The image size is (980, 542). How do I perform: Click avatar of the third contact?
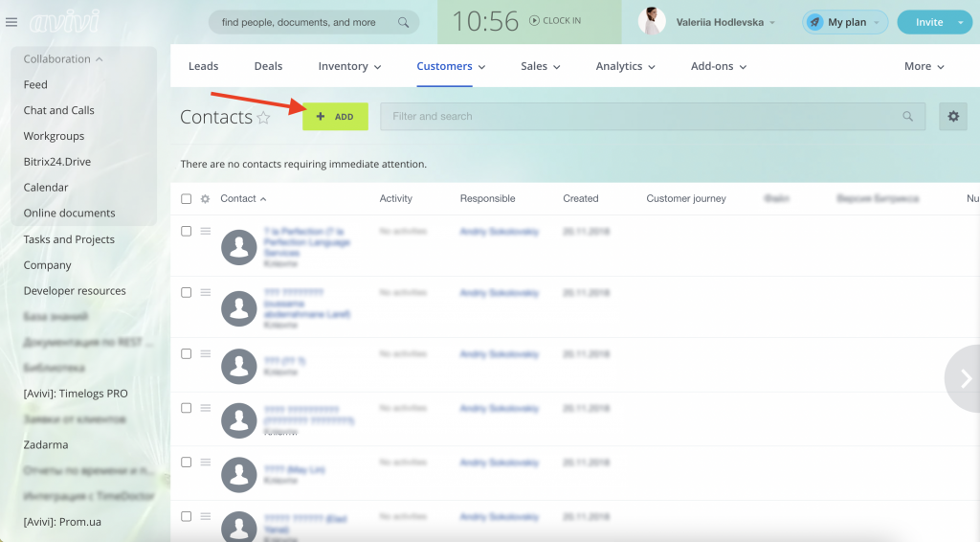coord(238,367)
